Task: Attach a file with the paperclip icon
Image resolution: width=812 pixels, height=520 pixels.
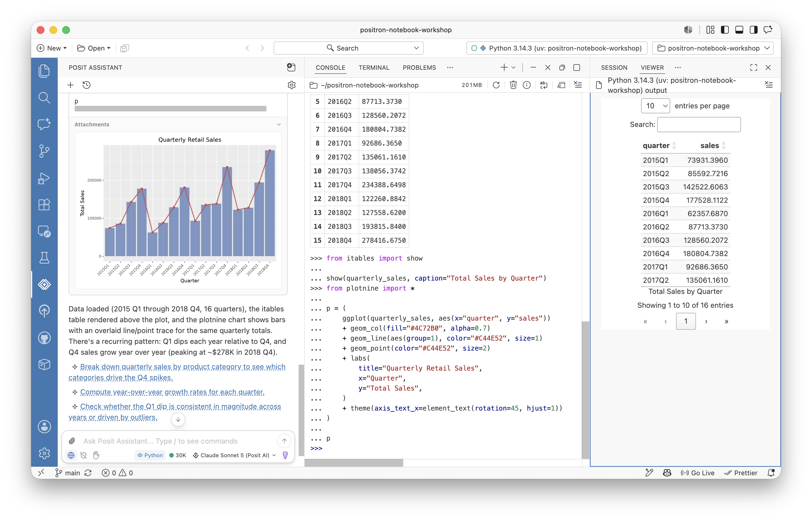Action: pyautogui.click(x=72, y=441)
